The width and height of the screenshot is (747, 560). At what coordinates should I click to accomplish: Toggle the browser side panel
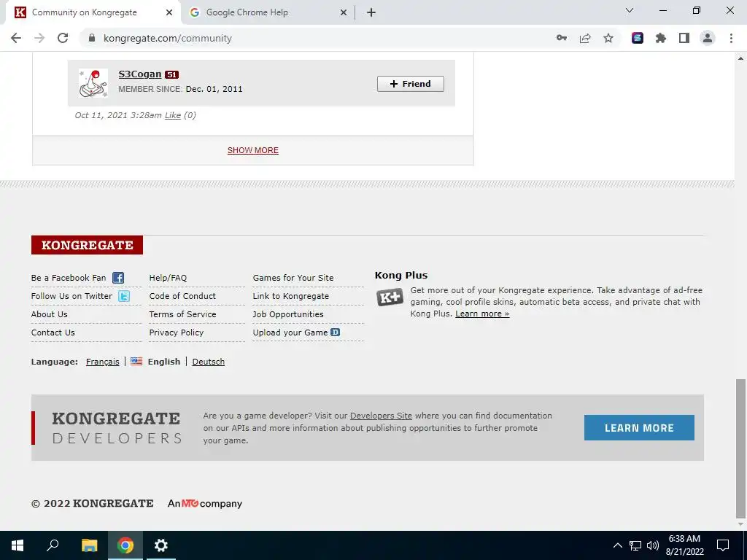[684, 38]
